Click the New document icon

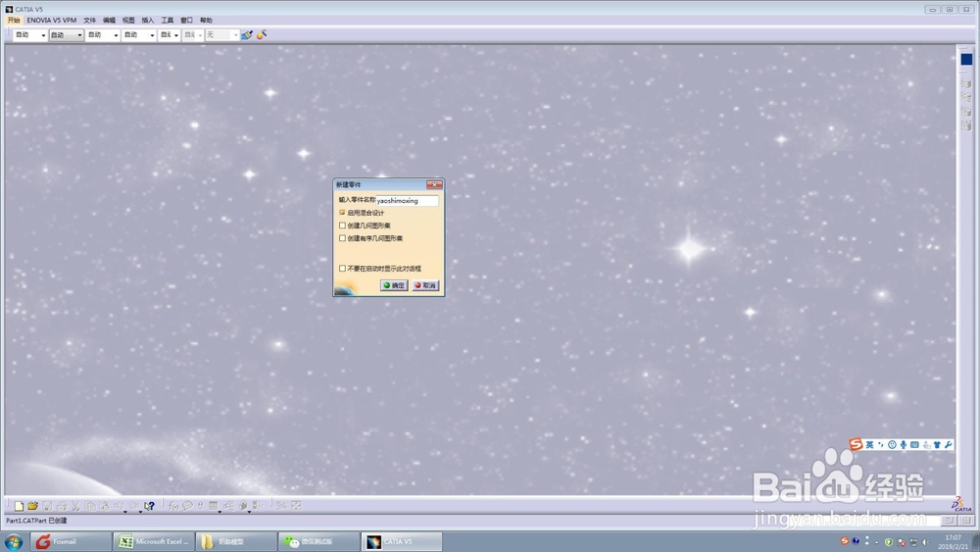coord(19,506)
